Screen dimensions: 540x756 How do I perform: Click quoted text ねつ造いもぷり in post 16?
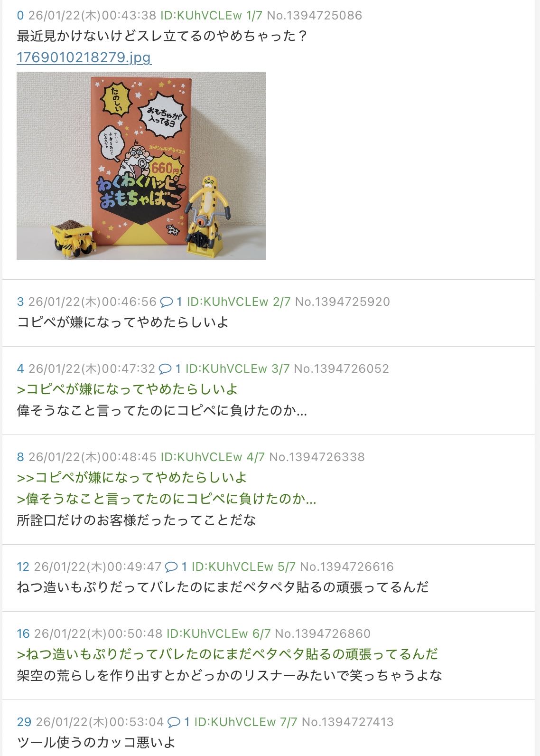[x=227, y=654]
